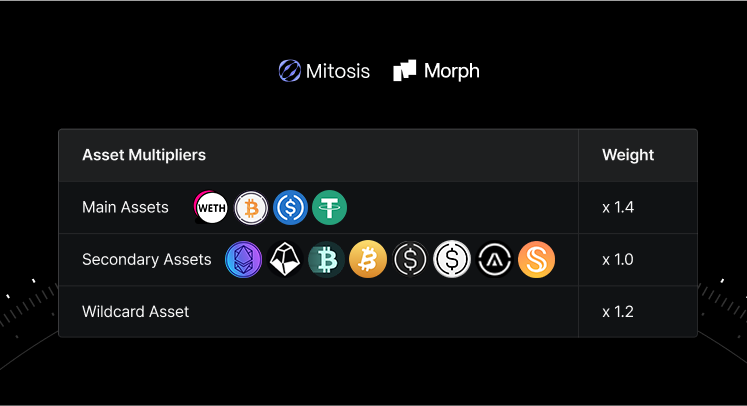
Task: Click the teal Bitcoin B icon
Action: 326,260
